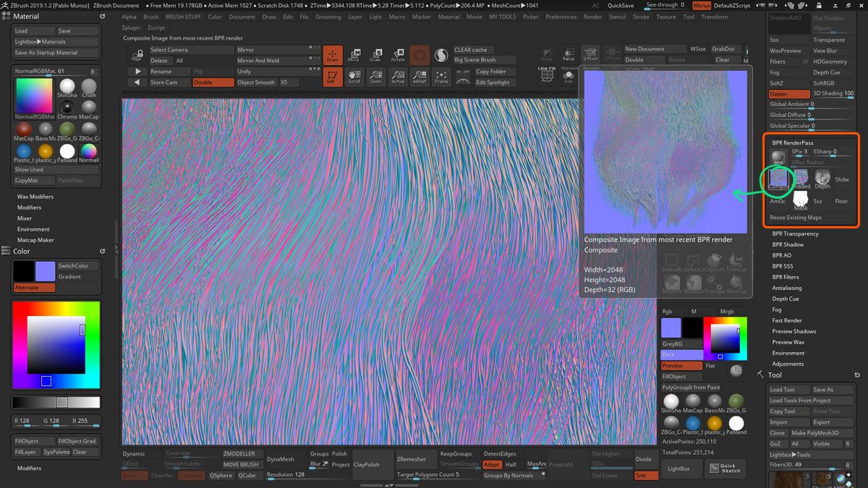Toggle the Alternate color button
Screen dimensions: 868x488
coord(34,288)
